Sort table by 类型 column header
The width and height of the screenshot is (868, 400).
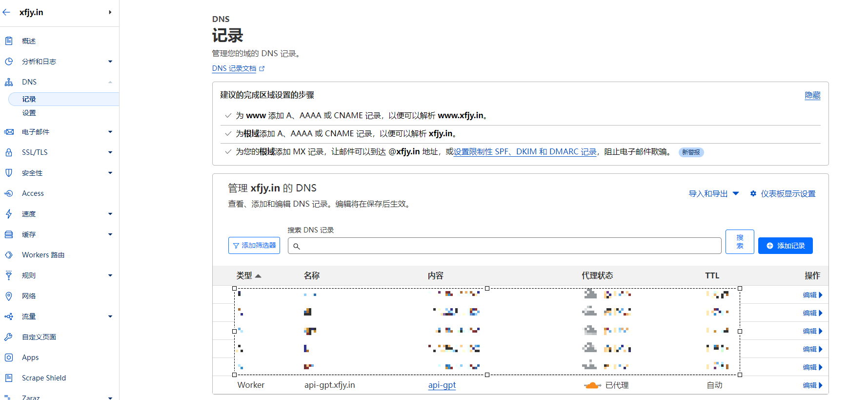tap(249, 275)
